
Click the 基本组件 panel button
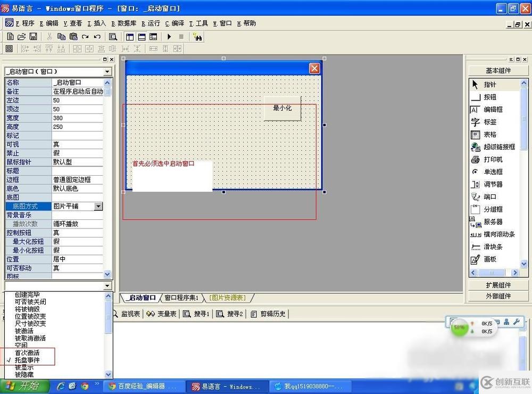[498, 70]
